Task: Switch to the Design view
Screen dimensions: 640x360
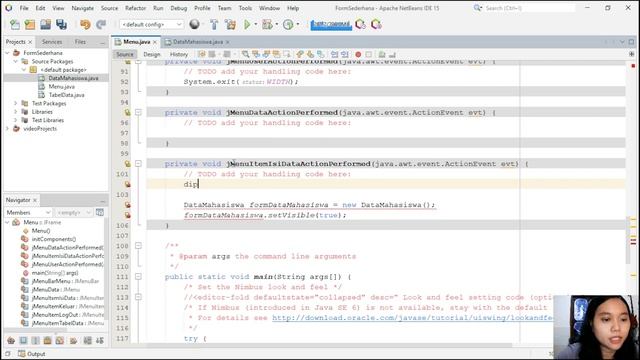Action: point(152,54)
